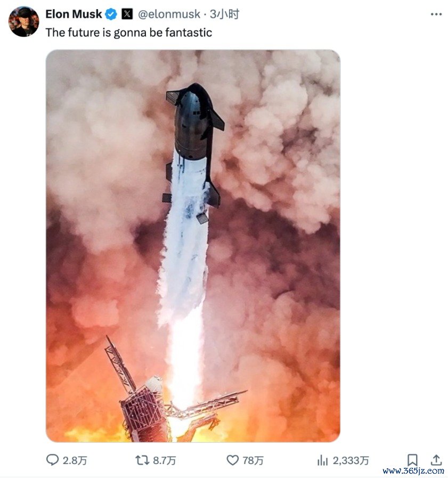Click the www.365jz.com watermark text

point(413,471)
